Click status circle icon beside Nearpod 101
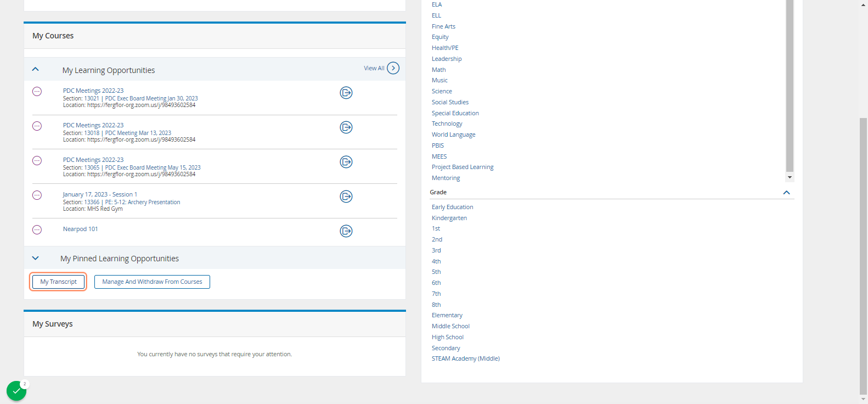Screen dimensions: 868x404 pyautogui.click(x=37, y=230)
